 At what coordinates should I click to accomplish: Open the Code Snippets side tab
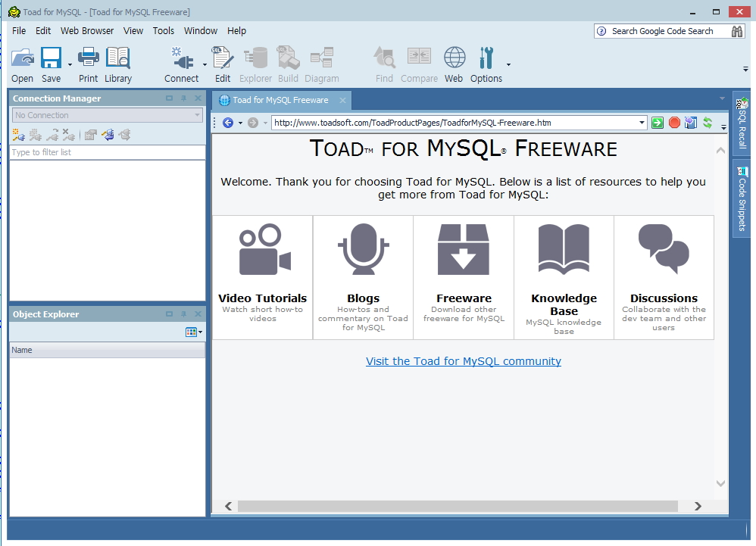click(742, 198)
